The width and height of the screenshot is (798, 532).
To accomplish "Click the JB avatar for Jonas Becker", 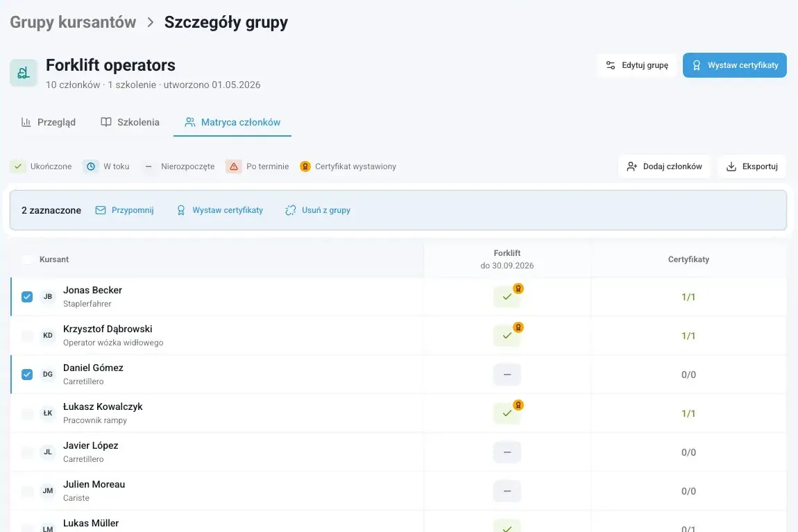I will pos(48,296).
